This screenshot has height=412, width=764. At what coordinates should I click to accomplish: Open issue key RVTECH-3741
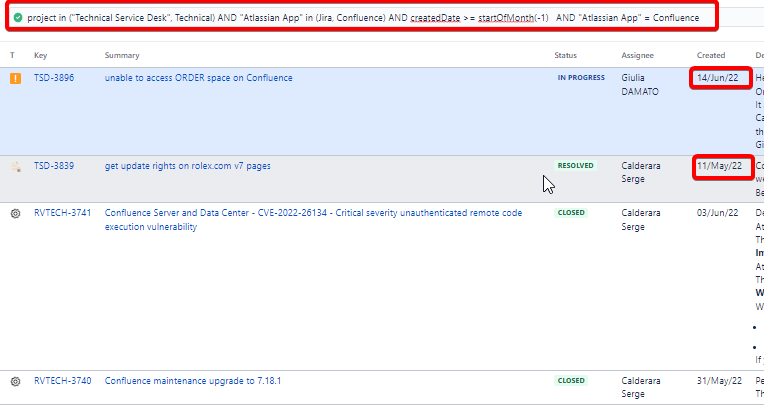click(x=62, y=213)
